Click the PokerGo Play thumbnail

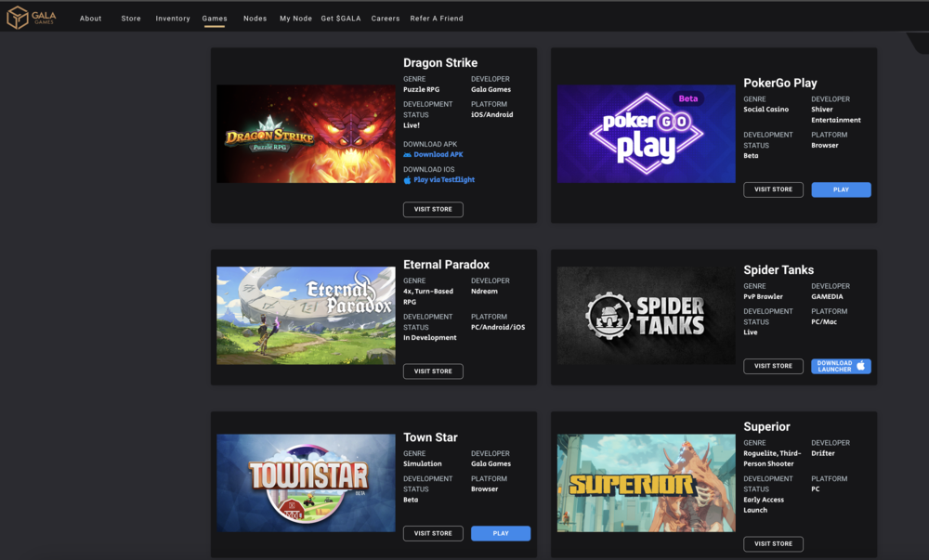coord(646,134)
